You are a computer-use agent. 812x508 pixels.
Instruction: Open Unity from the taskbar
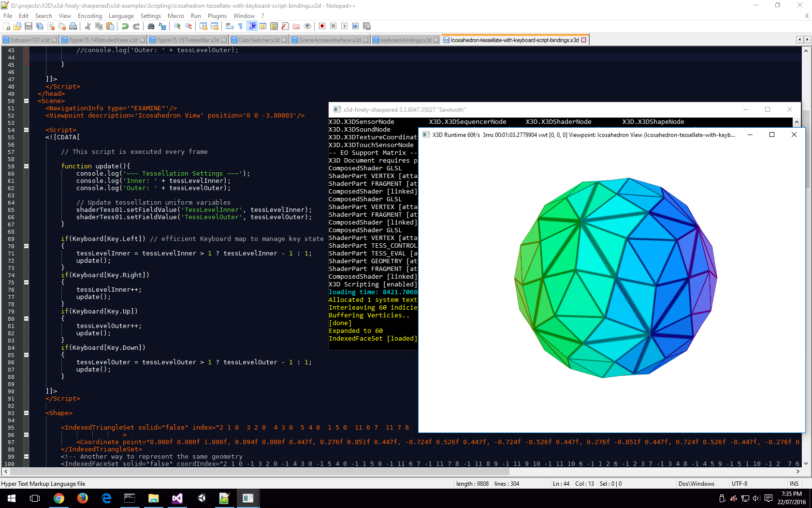[201, 498]
